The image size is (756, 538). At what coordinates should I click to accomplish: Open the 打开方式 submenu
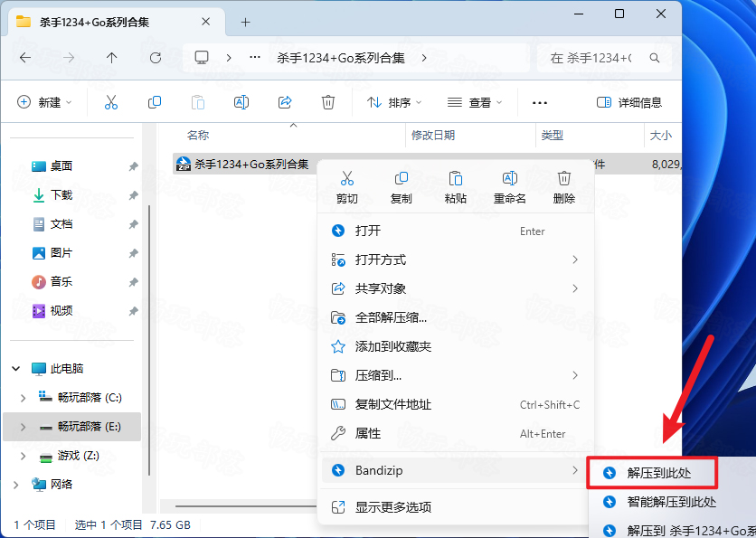(x=455, y=260)
